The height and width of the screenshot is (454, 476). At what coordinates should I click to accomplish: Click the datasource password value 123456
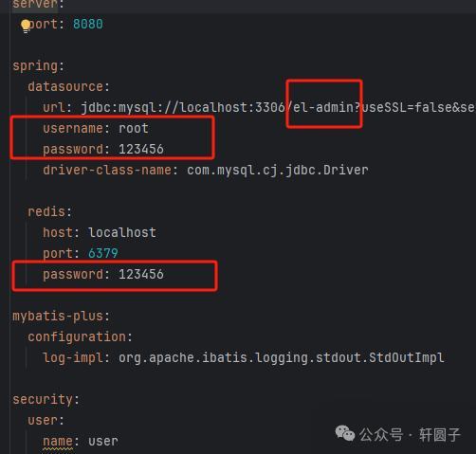141,149
